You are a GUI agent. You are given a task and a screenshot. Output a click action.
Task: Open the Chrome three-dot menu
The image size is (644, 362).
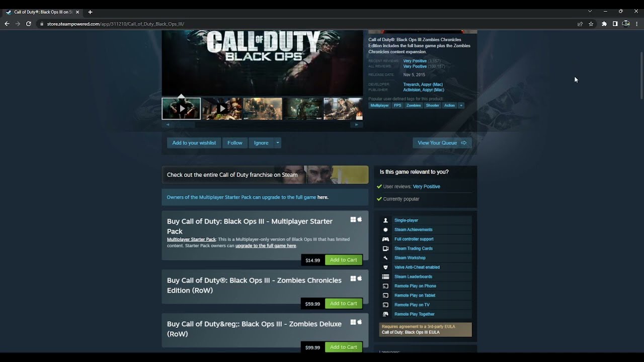pos(637,24)
